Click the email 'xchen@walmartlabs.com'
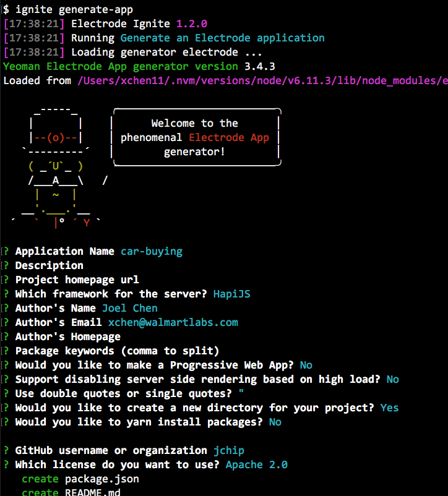This screenshot has height=496, width=448. click(x=173, y=322)
